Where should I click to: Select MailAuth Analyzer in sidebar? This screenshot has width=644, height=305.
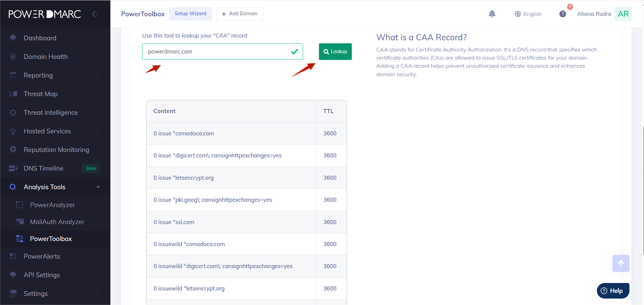57,222
